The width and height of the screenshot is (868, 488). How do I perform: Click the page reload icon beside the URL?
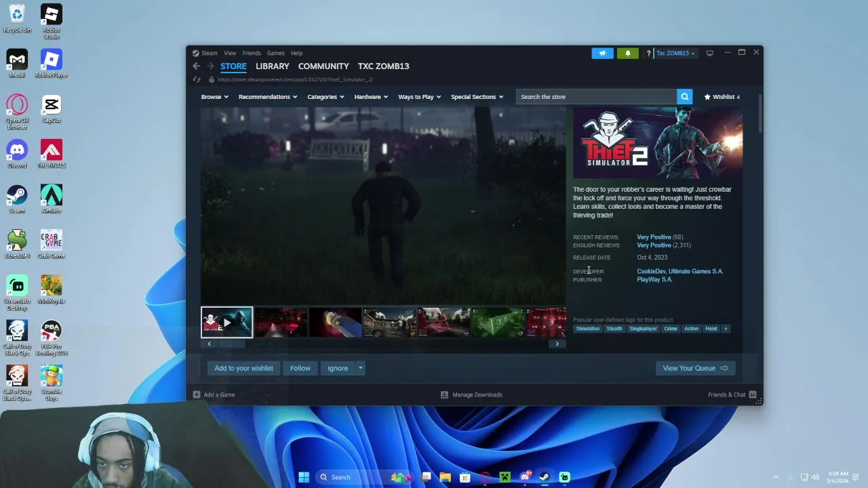click(x=197, y=79)
